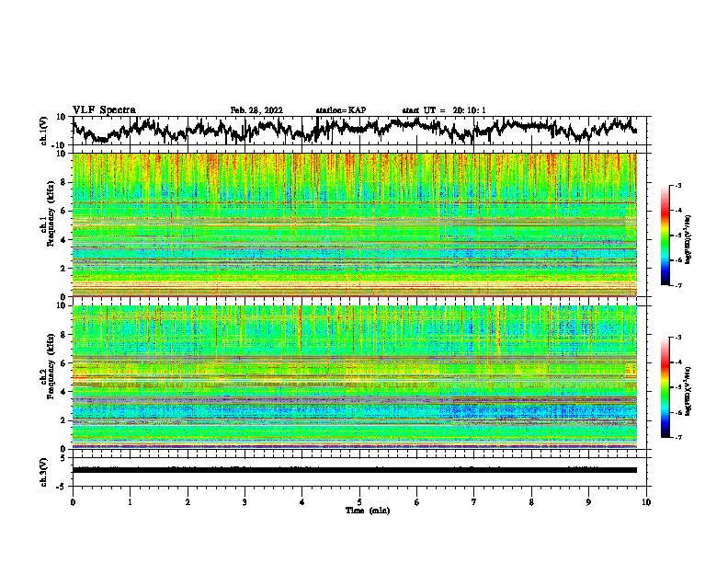This screenshot has height=563, width=728.
Task: Click the ch.2 "Frequency (kHz)" axis label
Action: pos(51,366)
